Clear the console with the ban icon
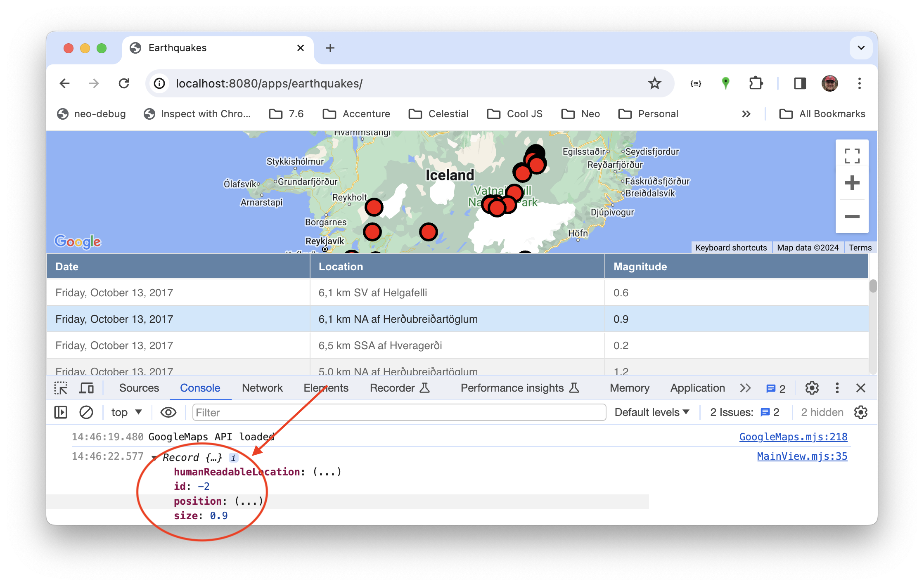This screenshot has width=924, height=586. pyautogui.click(x=86, y=412)
